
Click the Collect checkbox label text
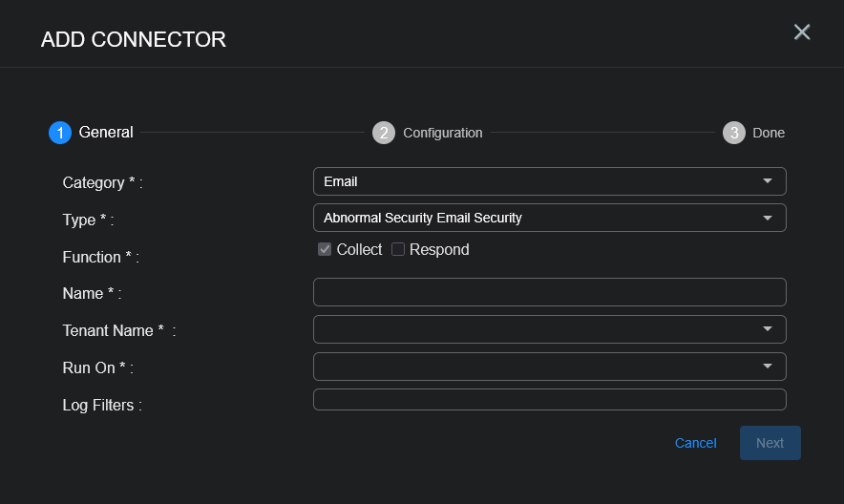[x=359, y=249]
